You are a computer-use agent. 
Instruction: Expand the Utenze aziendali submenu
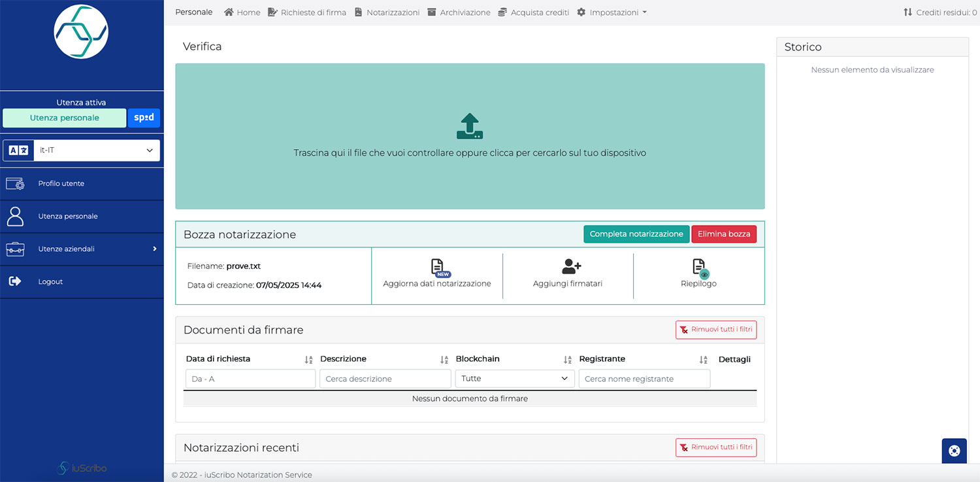pos(82,249)
